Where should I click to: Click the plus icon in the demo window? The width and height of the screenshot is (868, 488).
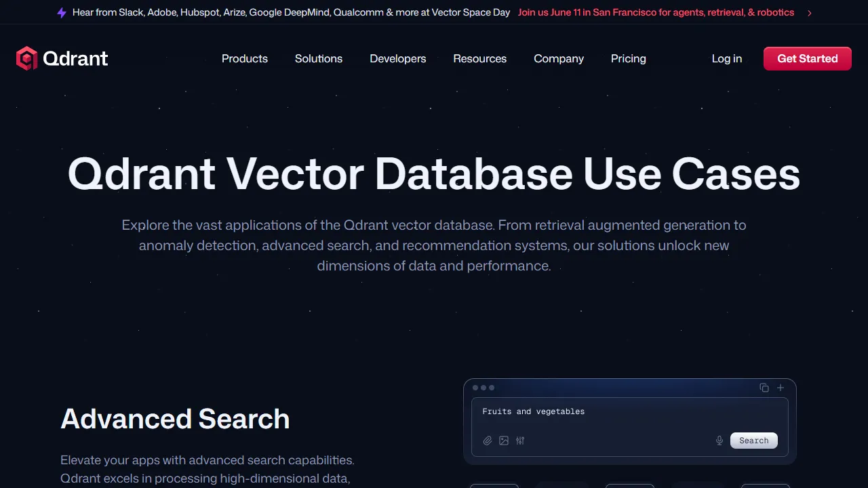point(781,388)
